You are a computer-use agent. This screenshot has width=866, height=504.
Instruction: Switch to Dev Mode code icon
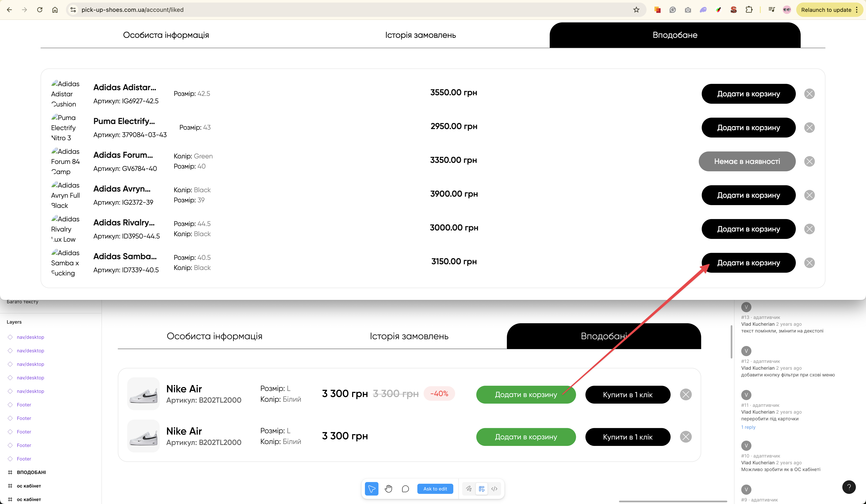(494, 489)
